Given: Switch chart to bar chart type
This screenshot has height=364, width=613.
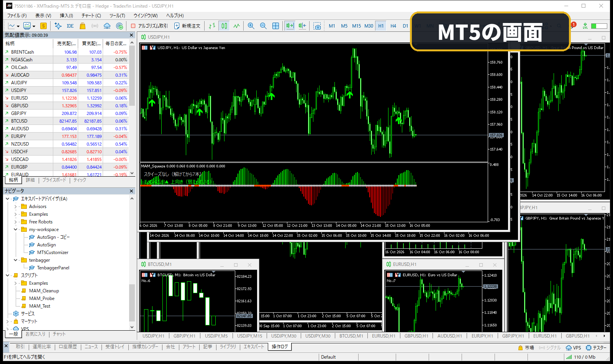Looking at the screenshot, I should [x=212, y=26].
